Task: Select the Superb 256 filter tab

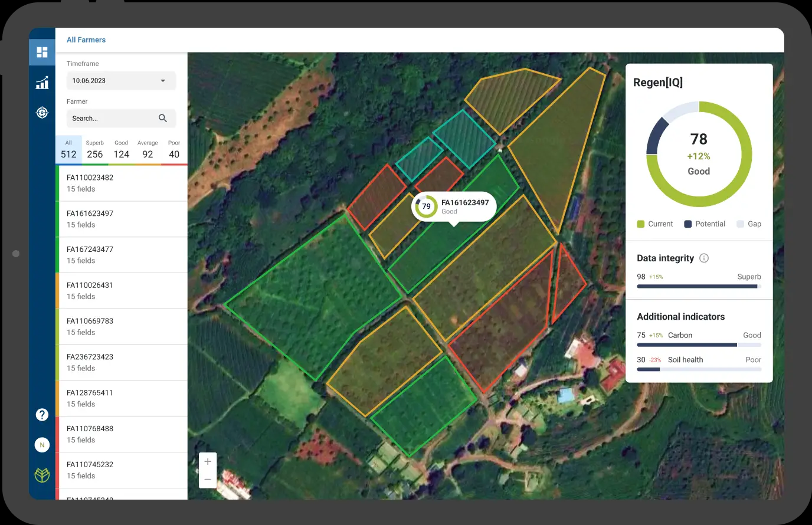Action: click(95, 150)
